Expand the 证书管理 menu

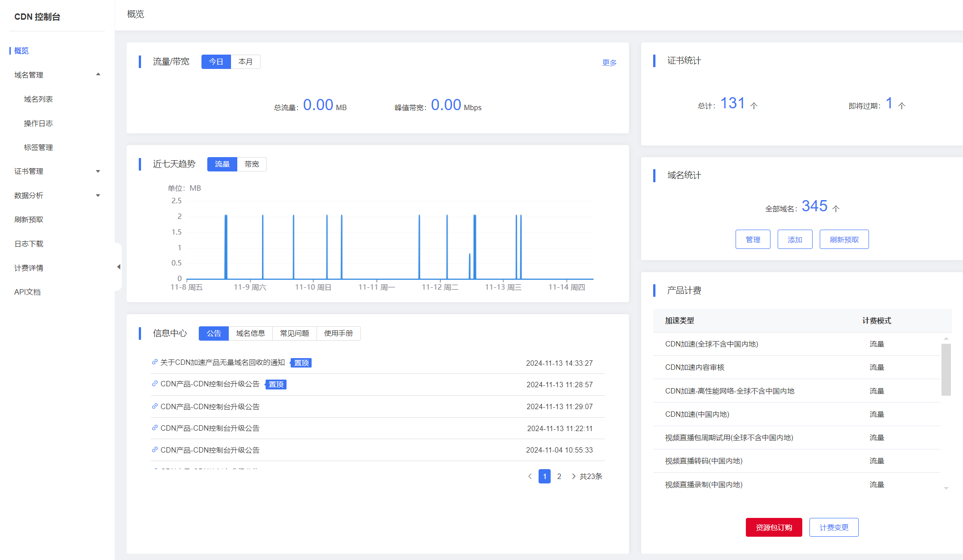[98, 171]
